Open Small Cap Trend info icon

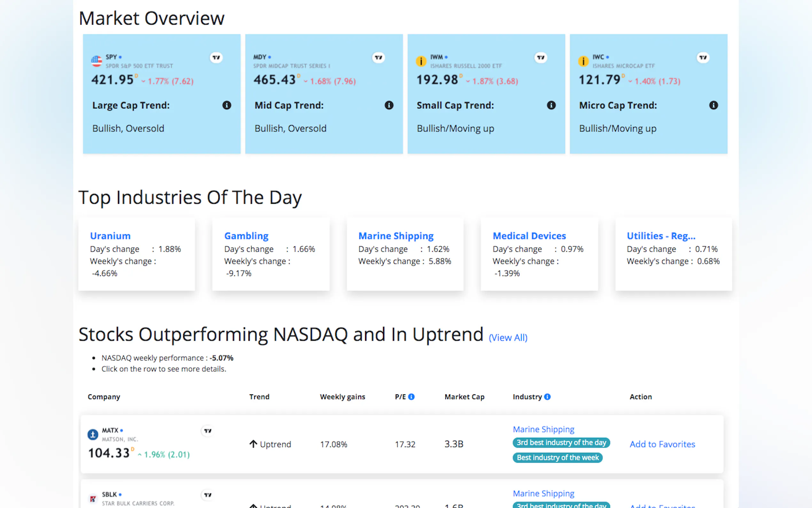[551, 105]
